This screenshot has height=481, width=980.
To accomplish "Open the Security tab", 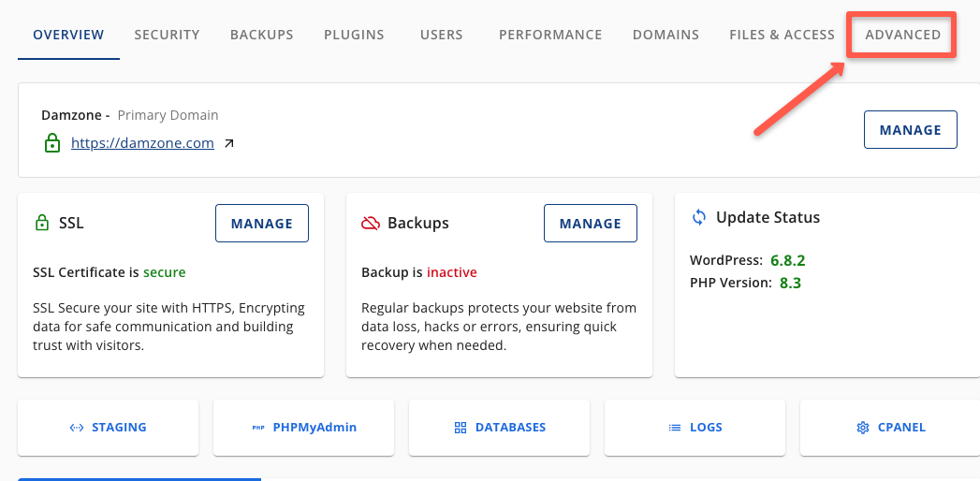I will pyautogui.click(x=167, y=35).
